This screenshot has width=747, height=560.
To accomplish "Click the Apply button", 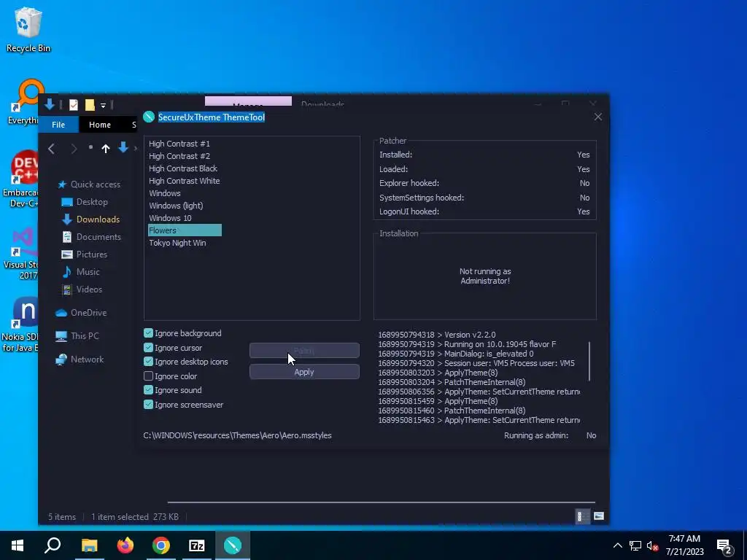I will [x=304, y=372].
